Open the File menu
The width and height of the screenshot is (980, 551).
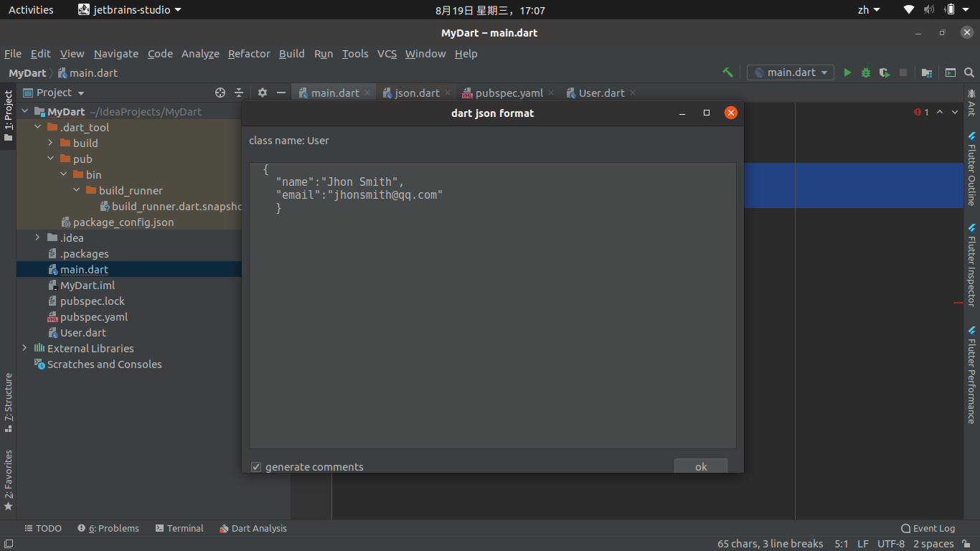13,54
